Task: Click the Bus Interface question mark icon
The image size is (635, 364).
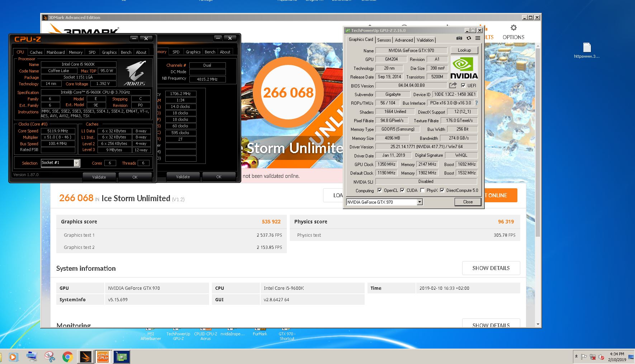Action: coord(477,103)
